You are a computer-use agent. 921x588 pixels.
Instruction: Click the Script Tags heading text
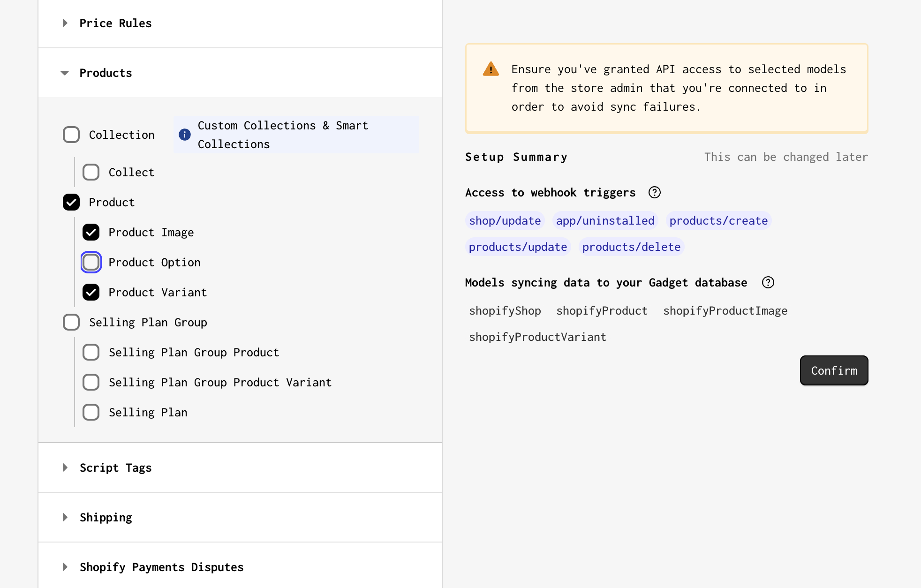[116, 467]
